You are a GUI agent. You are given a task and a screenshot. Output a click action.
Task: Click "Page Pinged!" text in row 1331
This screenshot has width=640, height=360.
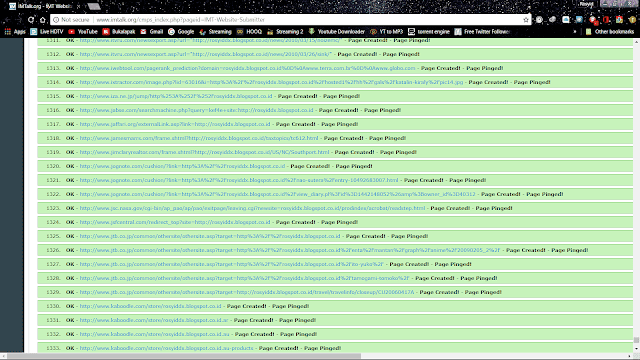298,320
